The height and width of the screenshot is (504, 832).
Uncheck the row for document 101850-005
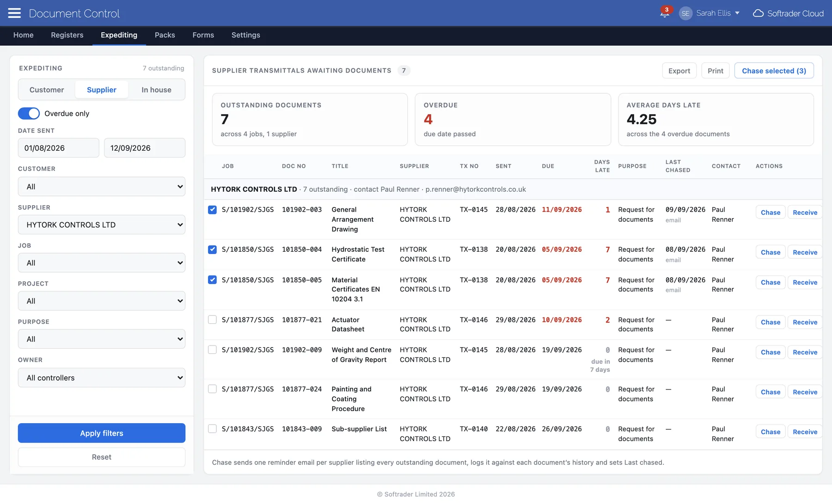[212, 280]
